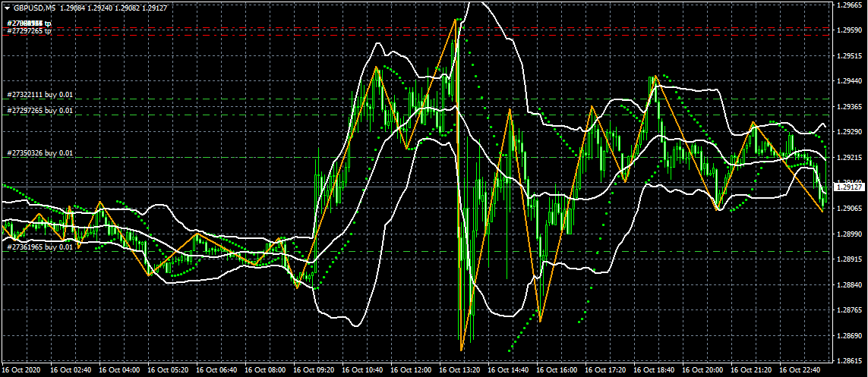
Task: Click the 1.28690 price axis label
Action: pos(848,335)
